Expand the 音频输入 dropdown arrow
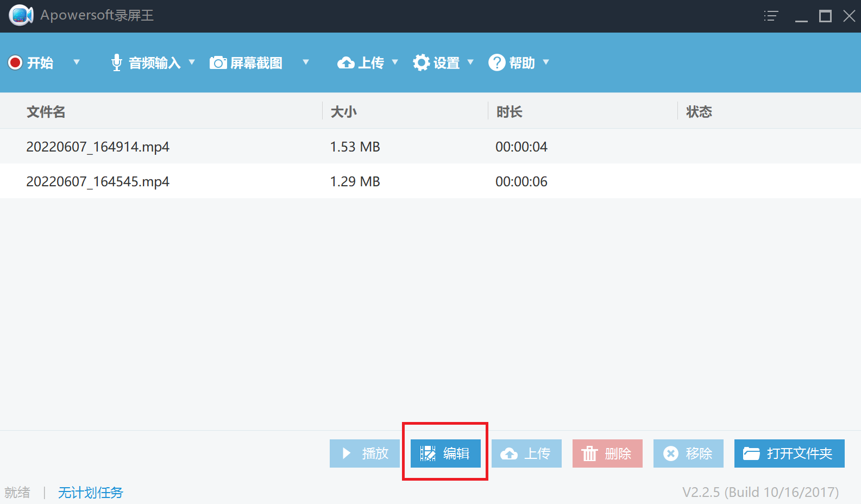This screenshot has height=504, width=861. pos(192,62)
